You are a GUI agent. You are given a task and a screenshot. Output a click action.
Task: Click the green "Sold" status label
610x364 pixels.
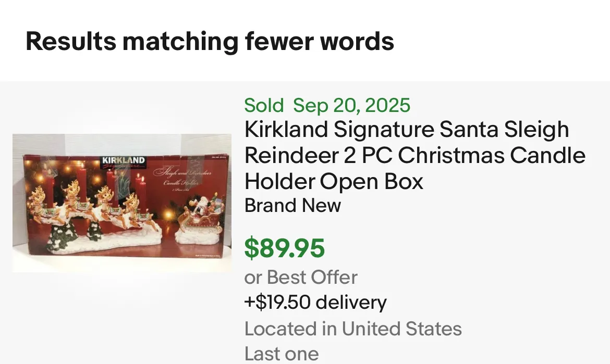[x=264, y=106]
